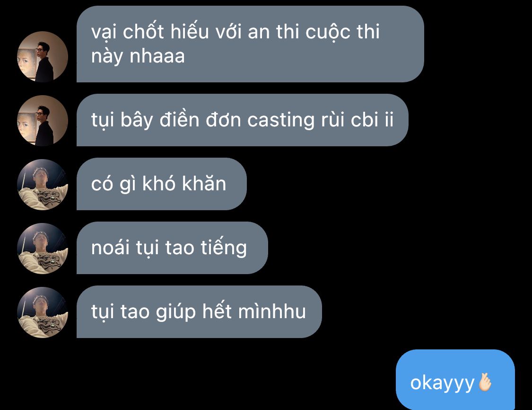Select the 'vại chốt hiếu với an thi' message bubble
The height and width of the screenshot is (410, 532).
coord(250,44)
